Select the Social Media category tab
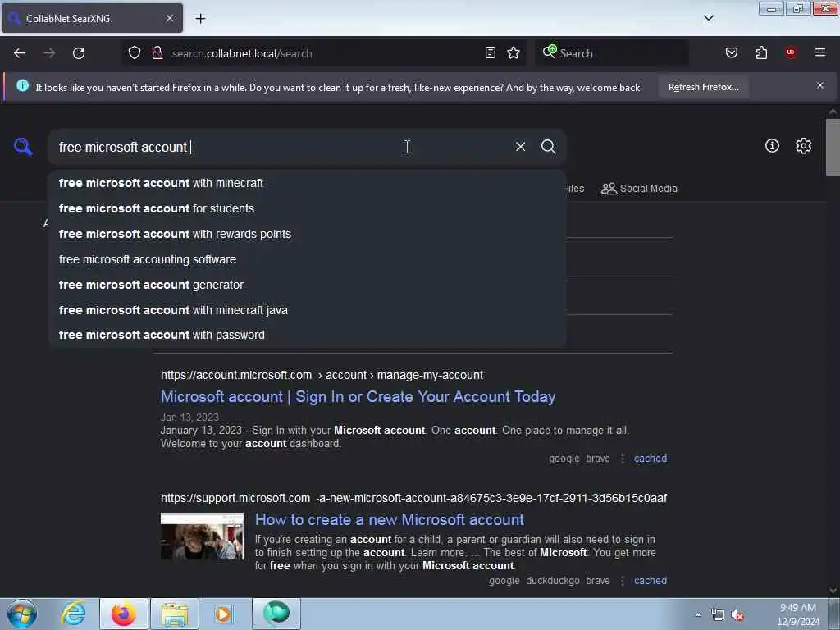Screen dimensions: 840x630 (639, 189)
